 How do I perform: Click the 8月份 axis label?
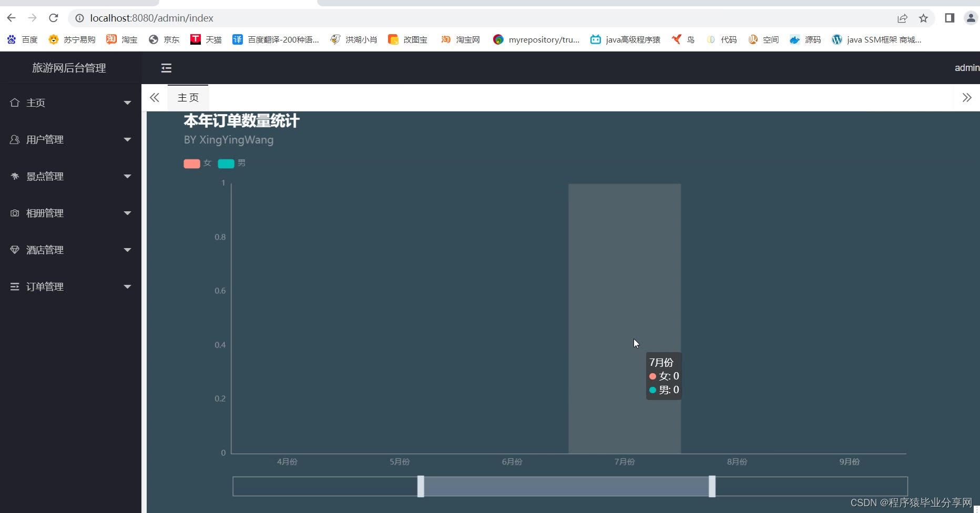737,462
